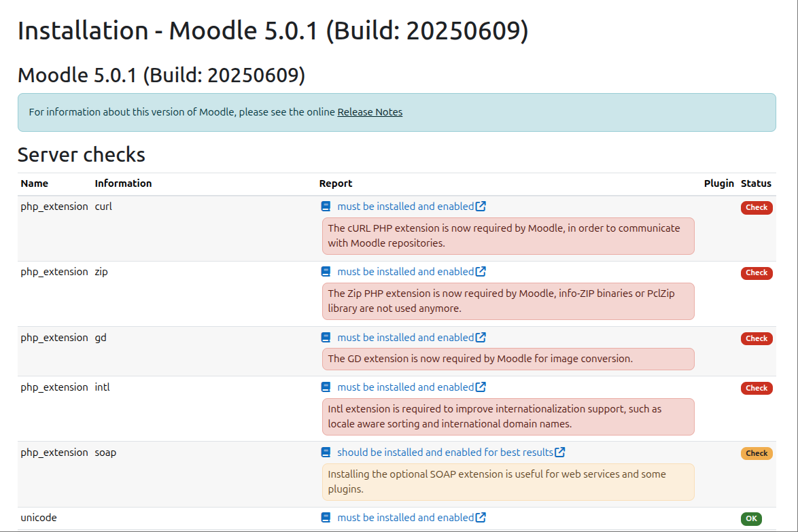Click the 'Server checks' heading
Image resolution: width=798 pixels, height=532 pixels.
(x=82, y=155)
